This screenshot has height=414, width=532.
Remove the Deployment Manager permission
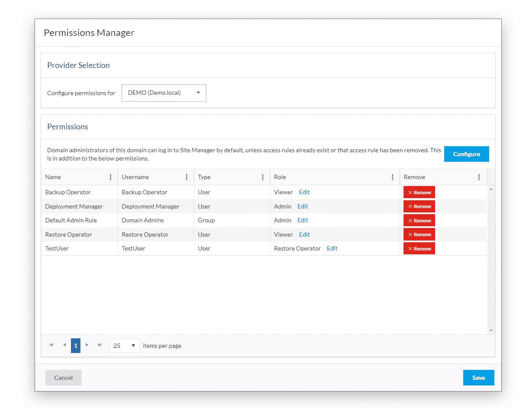(x=419, y=206)
